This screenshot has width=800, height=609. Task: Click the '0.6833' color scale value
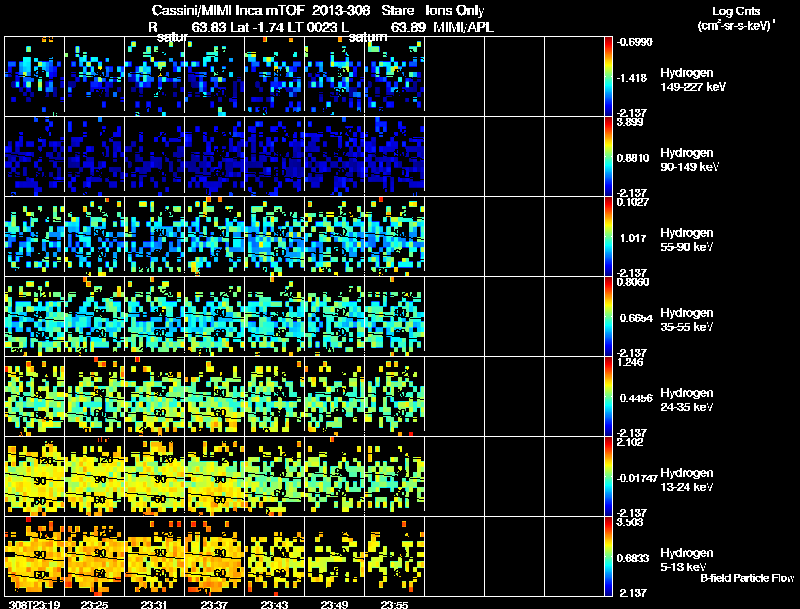[x=633, y=558]
